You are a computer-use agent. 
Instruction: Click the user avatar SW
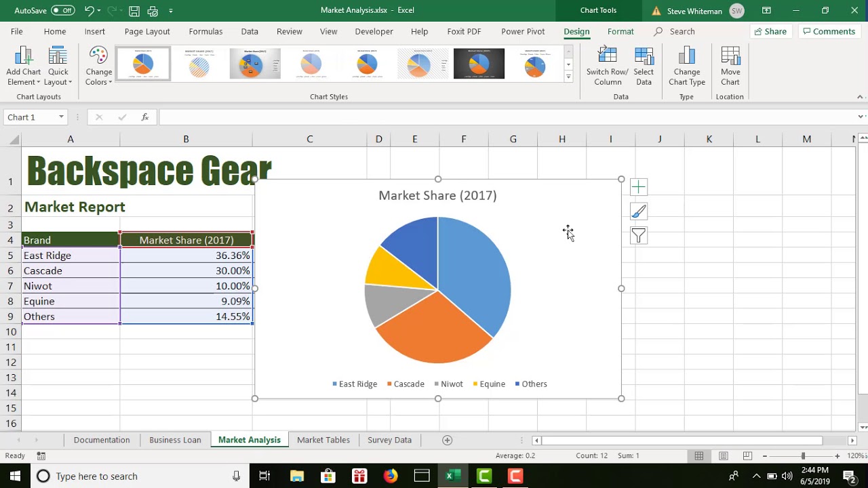tap(736, 10)
